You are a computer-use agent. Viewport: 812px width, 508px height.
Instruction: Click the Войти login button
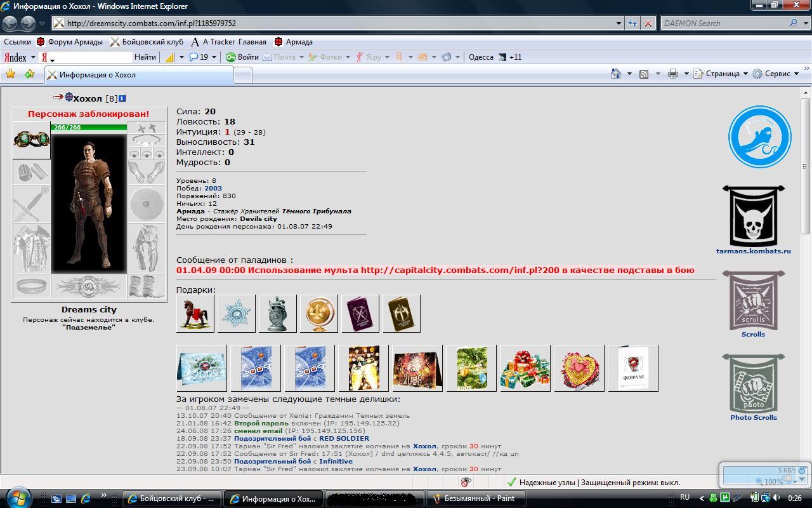pos(242,57)
